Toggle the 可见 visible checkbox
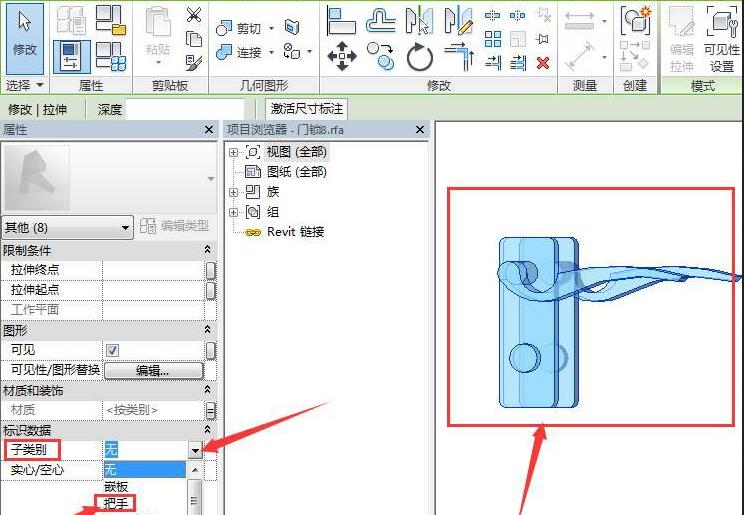The width and height of the screenshot is (744, 515). point(112,350)
